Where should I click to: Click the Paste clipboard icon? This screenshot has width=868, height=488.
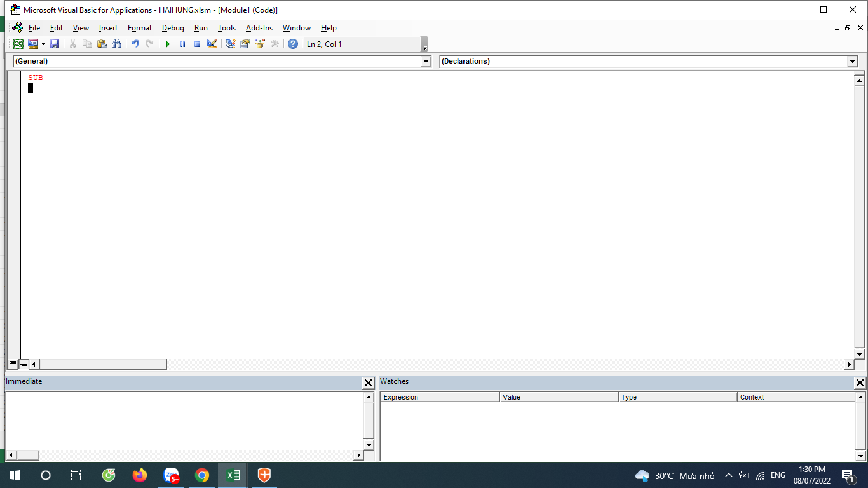[102, 44]
